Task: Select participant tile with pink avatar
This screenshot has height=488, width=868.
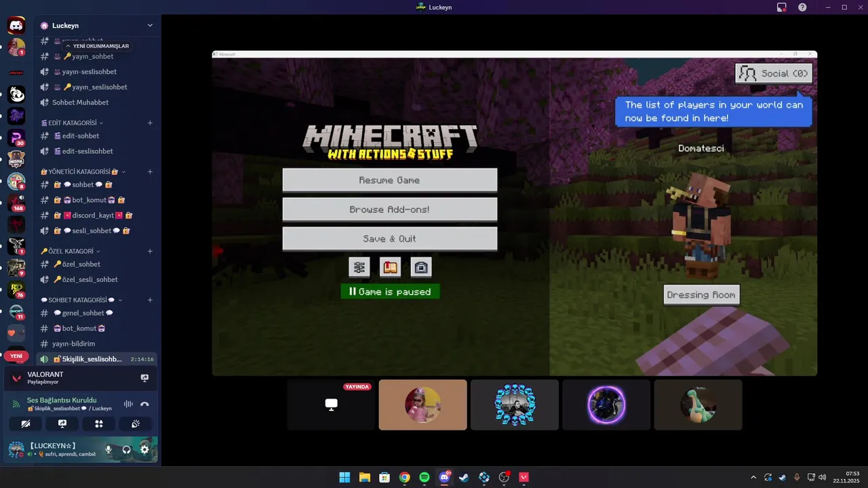Action: [422, 405]
